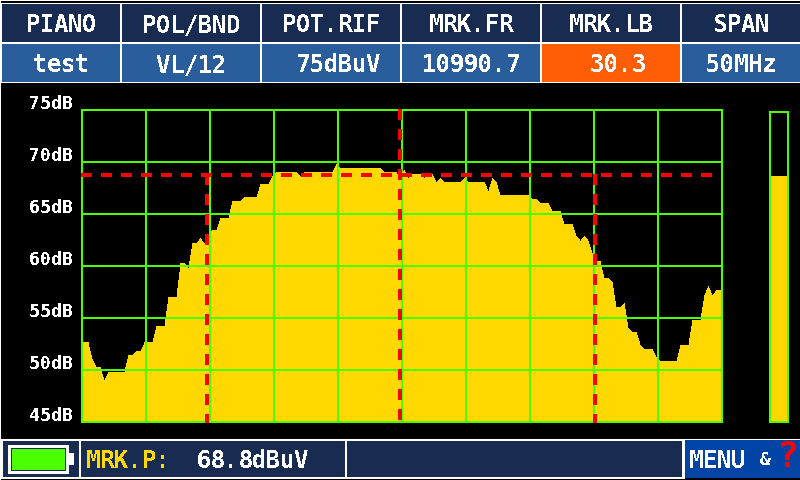800x480 pixels.
Task: Edit marker frequency value 10990.7
Action: tap(471, 63)
